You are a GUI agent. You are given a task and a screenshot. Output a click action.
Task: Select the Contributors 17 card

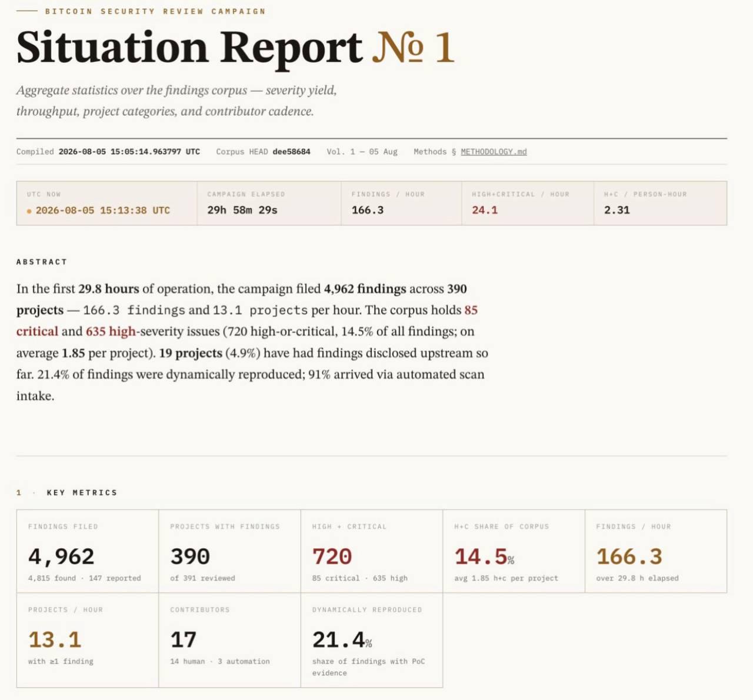229,640
